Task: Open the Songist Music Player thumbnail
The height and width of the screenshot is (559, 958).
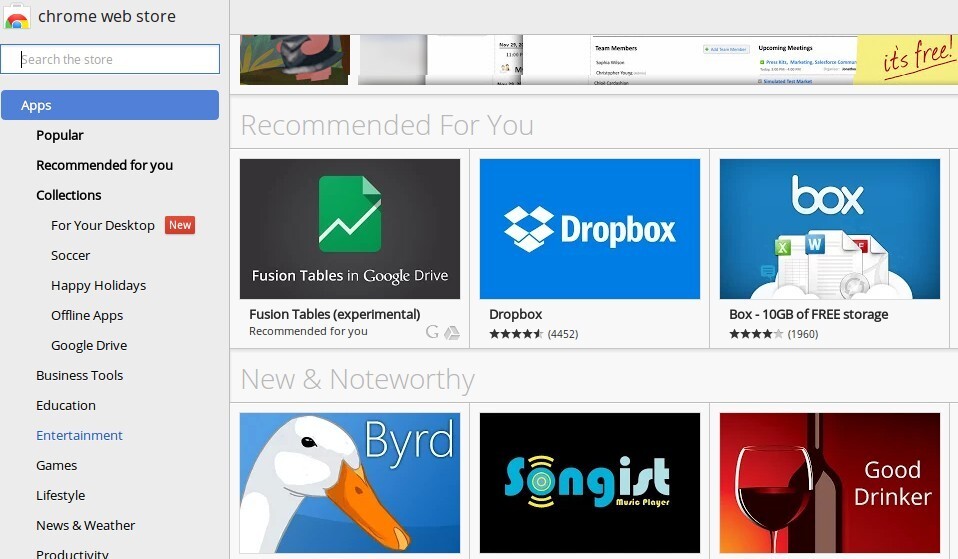Action: point(590,483)
